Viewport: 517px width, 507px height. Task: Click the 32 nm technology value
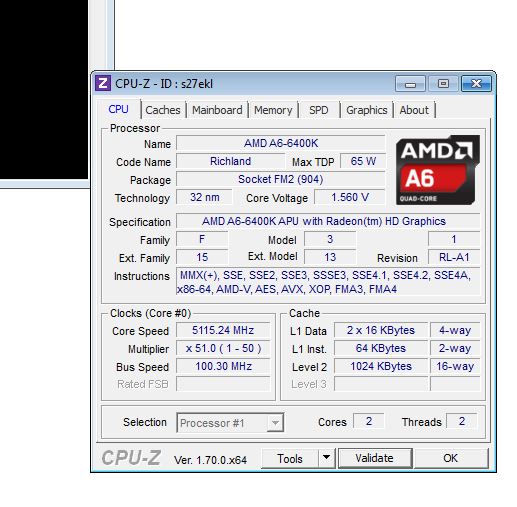click(x=204, y=197)
